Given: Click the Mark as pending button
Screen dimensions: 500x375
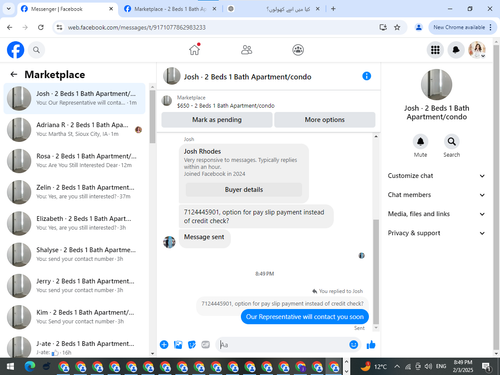Looking at the screenshot, I should (217, 120).
